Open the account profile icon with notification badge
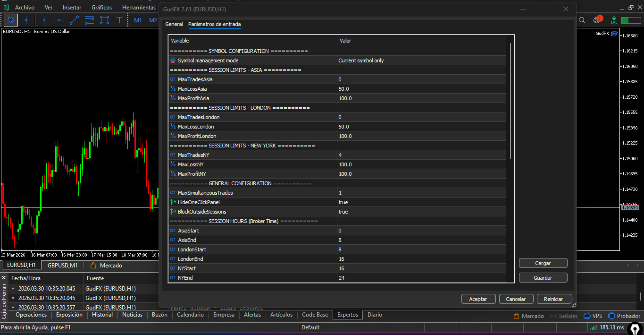The width and height of the screenshot is (644, 335). (x=597, y=19)
